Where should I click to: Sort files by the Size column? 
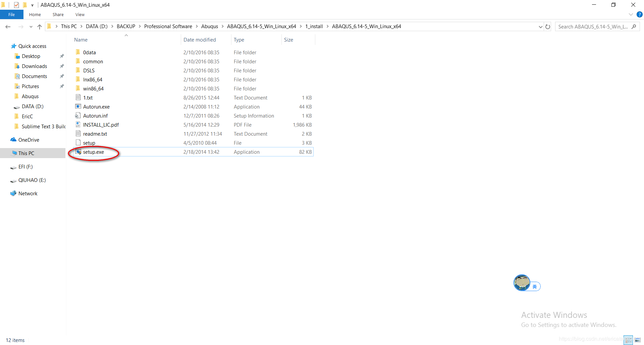[288, 40]
